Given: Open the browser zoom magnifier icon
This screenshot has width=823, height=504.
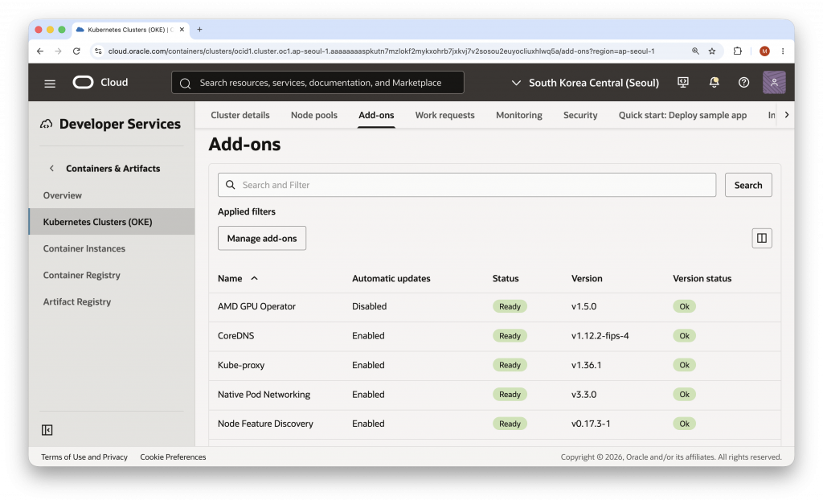Looking at the screenshot, I should (x=695, y=51).
